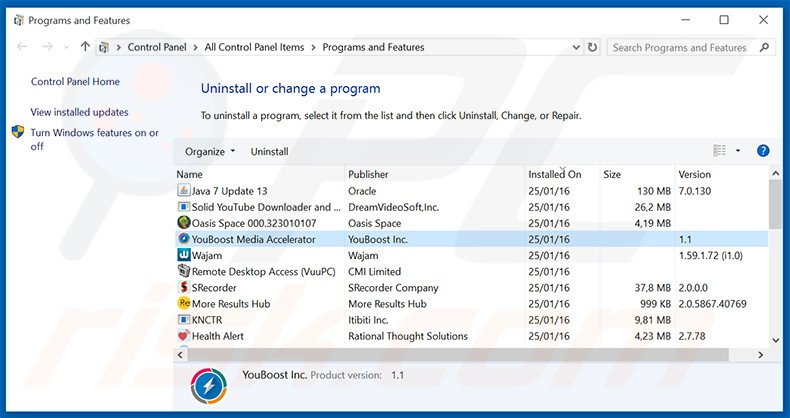Open recent locations dropdown arrow

[x=67, y=47]
